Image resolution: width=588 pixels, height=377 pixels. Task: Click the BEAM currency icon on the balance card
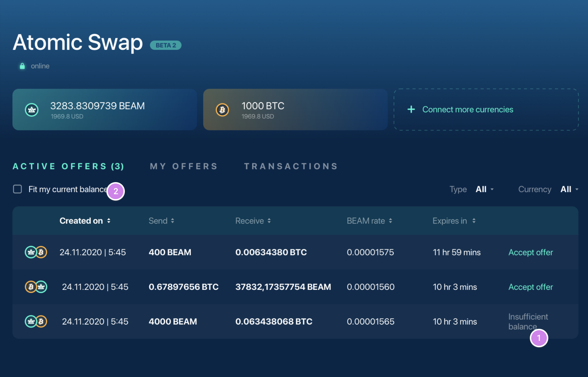[x=32, y=109]
